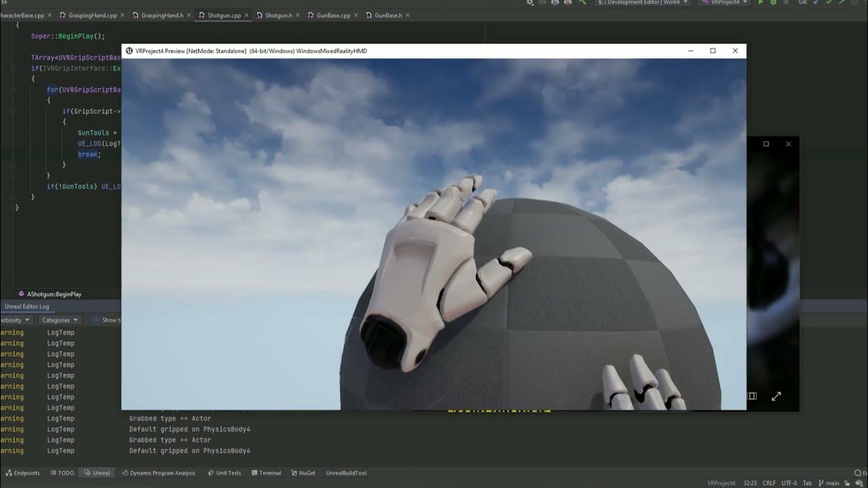This screenshot has height=488, width=868.
Task: Open the UnrealBuildTool tool window
Action: 346,473
